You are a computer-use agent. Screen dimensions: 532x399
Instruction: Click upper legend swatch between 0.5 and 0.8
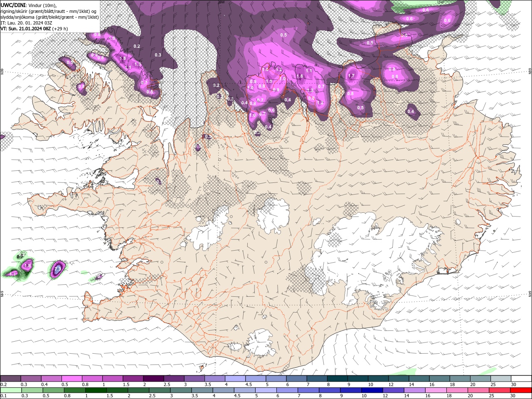pyautogui.click(x=71, y=379)
